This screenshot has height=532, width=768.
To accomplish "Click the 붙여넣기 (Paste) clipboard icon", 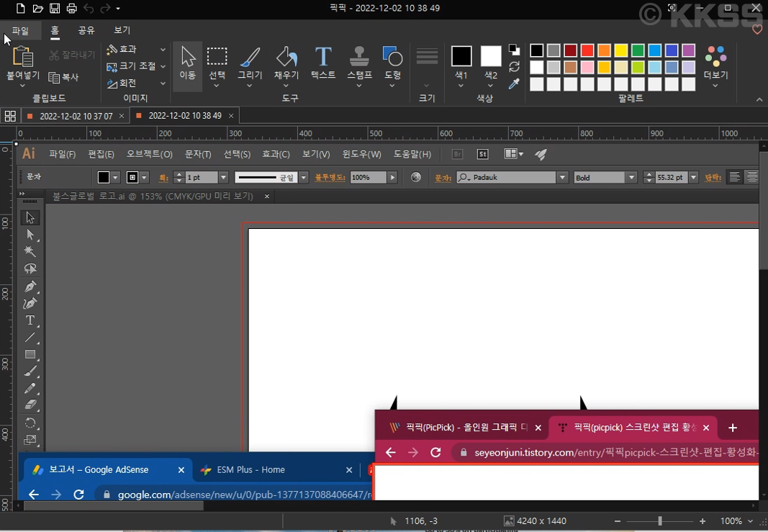I will coord(22,57).
